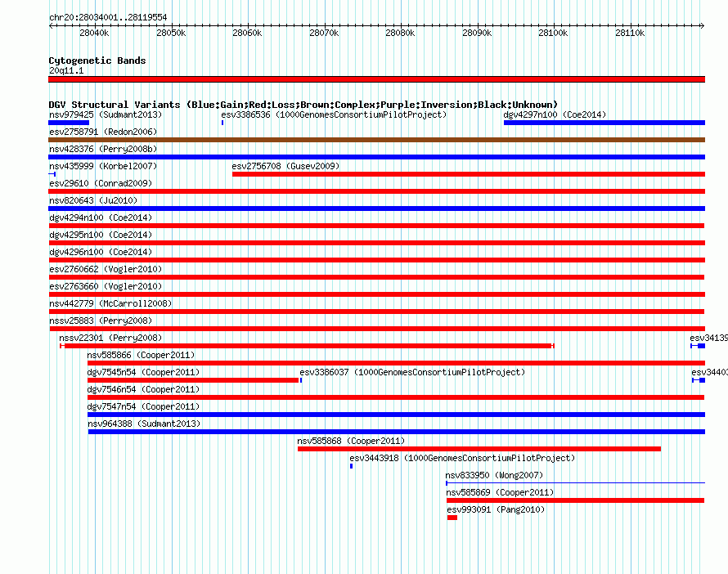Open nsv833950 (Wong2007) variant

(494, 475)
